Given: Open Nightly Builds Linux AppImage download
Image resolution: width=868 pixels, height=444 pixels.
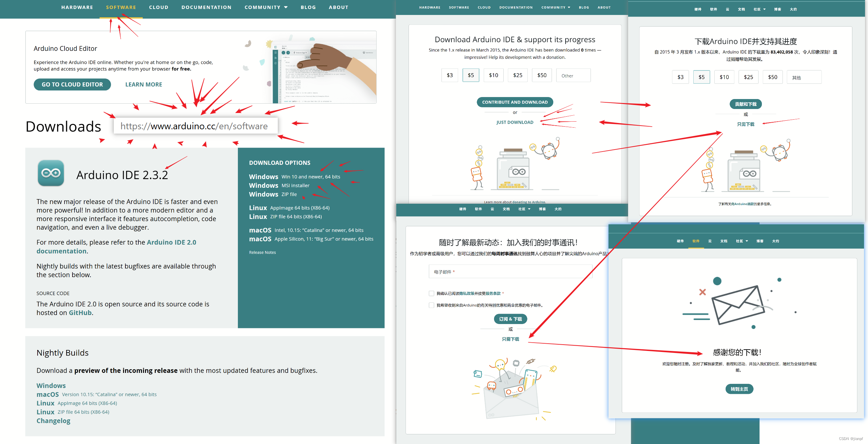Looking at the screenshot, I should coord(77,403).
